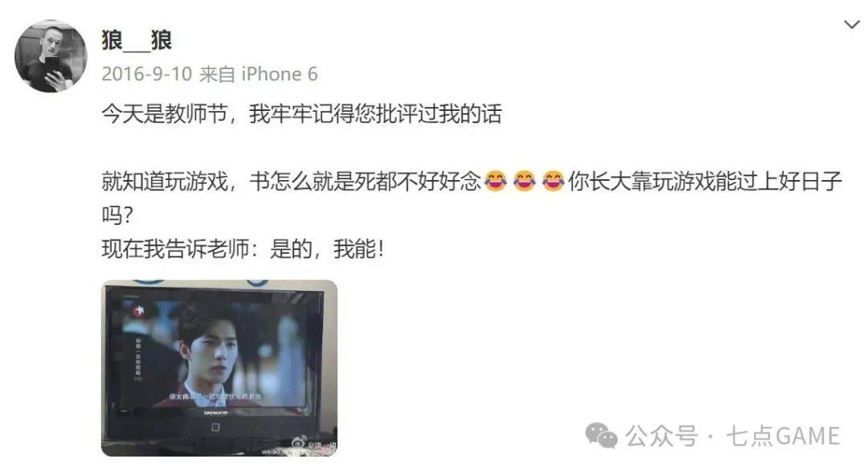This screenshot has height=471, width=868.
Task: Enlarge the attached TV photo thumbnail
Action: [x=219, y=368]
